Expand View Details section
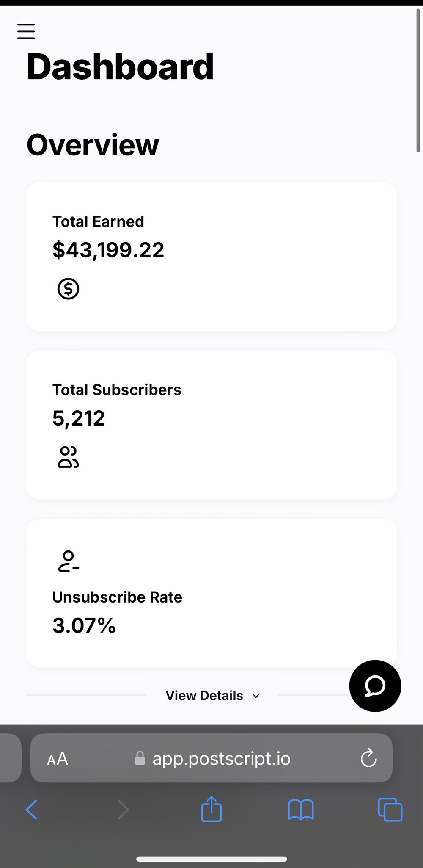Viewport: 423px width, 868px height. pos(204,696)
